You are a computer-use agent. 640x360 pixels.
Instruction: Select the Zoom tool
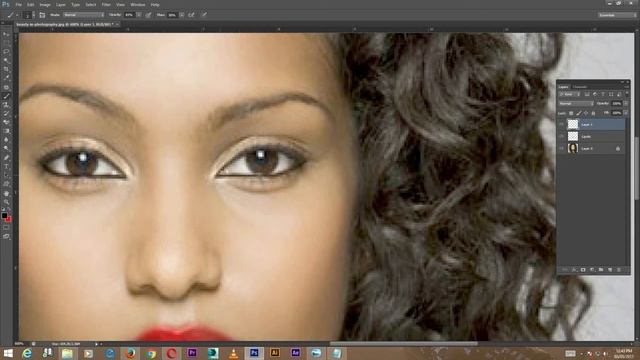pyautogui.click(x=6, y=202)
